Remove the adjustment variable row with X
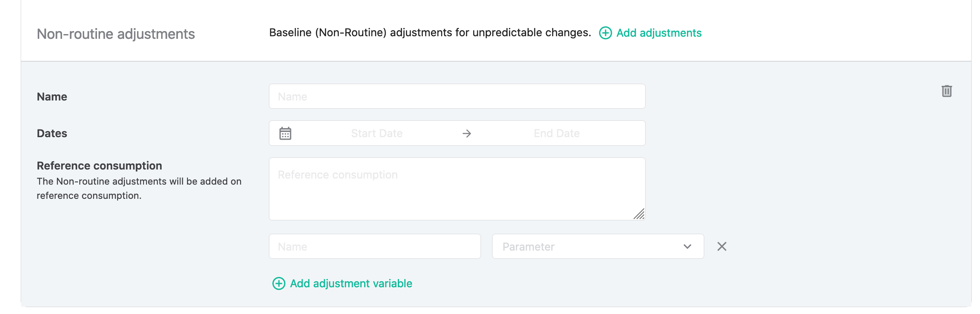The height and width of the screenshot is (314, 980). coord(722,246)
